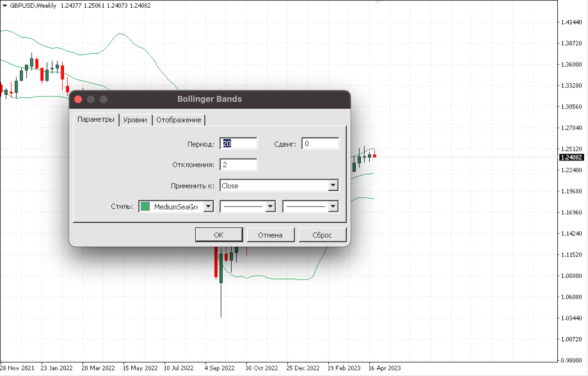Open the MediumSeaGreen color dropdown arrow
This screenshot has width=588, height=376.
coord(208,207)
